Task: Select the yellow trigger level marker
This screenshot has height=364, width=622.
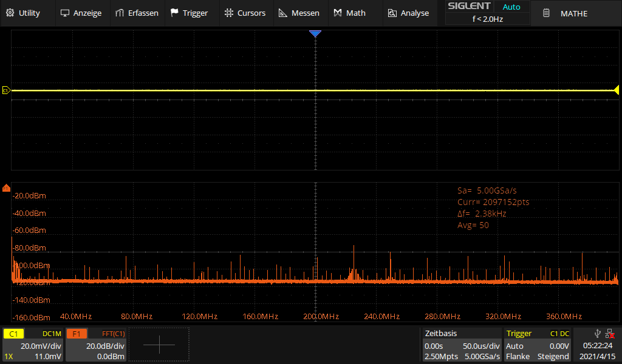Action: pyautogui.click(x=617, y=90)
